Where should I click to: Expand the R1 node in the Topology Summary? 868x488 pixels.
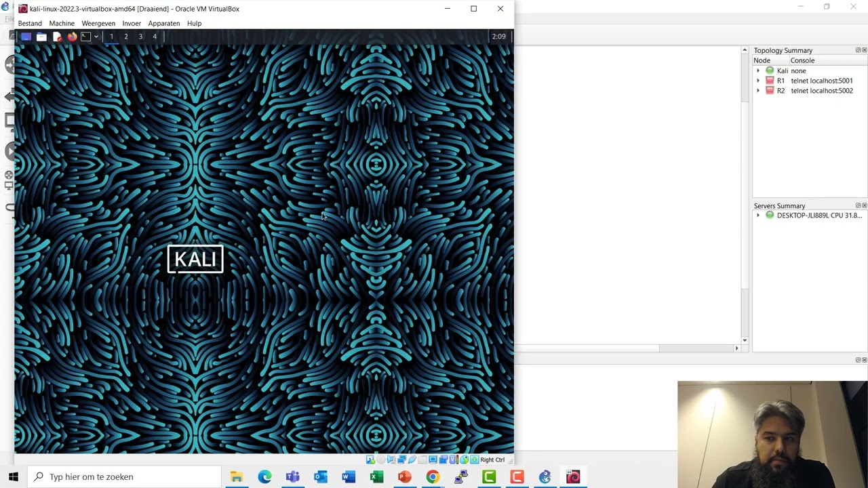[x=758, y=81]
